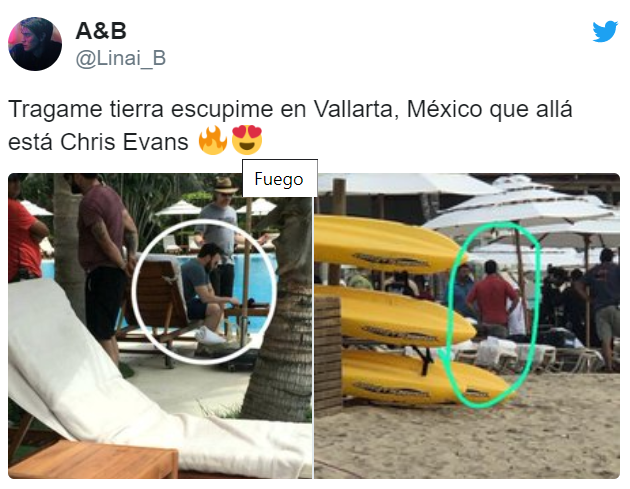Viewport: 630px width, 489px height.
Task: Click the Twitter bird logo
Action: coord(605,31)
